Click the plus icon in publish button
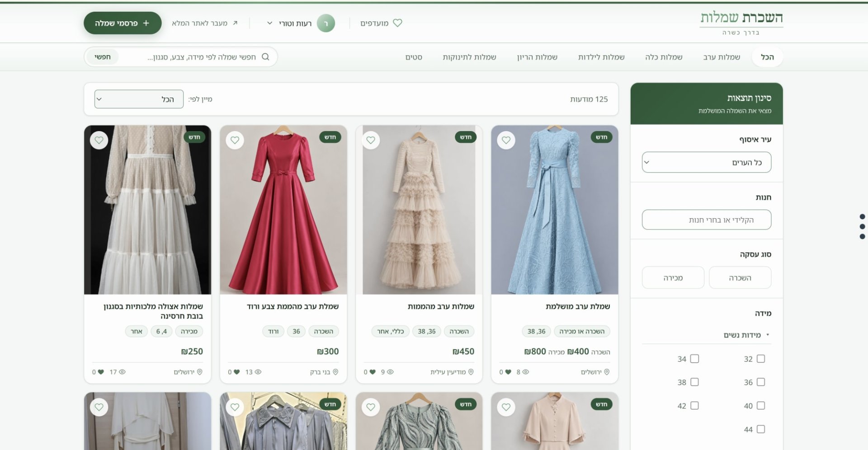This screenshot has width=868, height=450. (x=146, y=23)
